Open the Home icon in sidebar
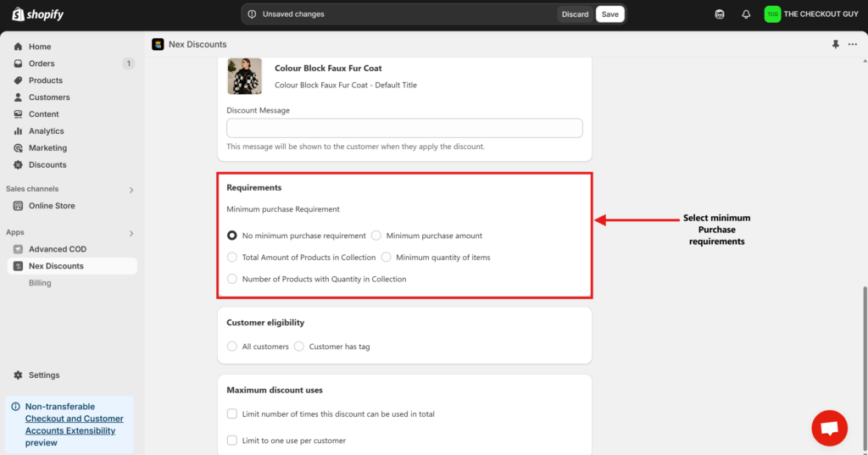This screenshot has width=868, height=455. (19, 47)
